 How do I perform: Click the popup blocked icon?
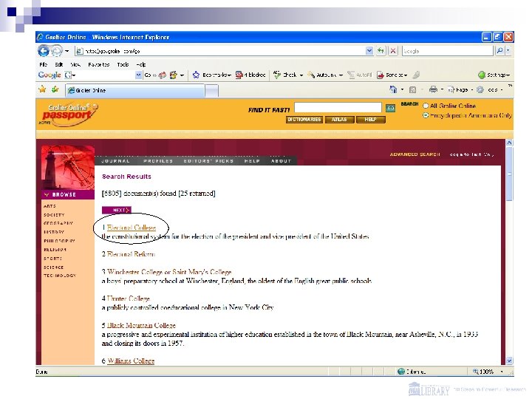239,75
